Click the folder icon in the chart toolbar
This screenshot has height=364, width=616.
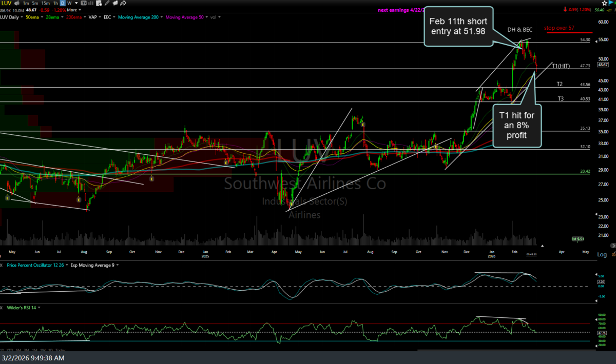tap(115, 3)
